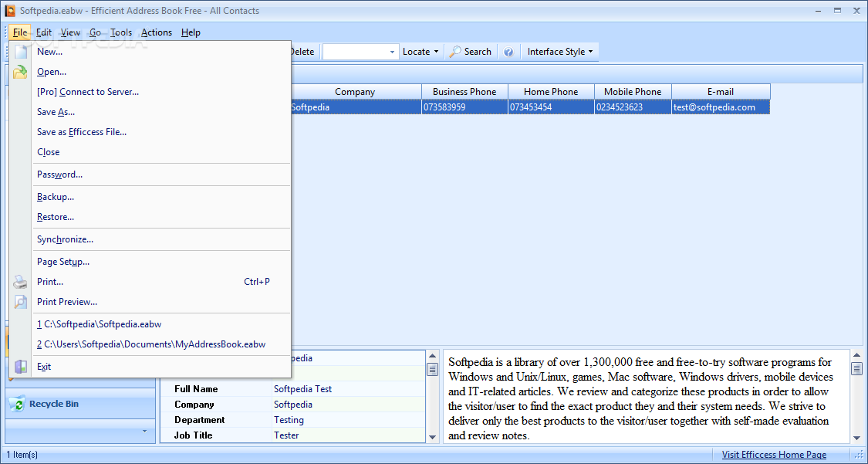868x464 pixels.
Task: Sort by Company column header
Action: 355,91
